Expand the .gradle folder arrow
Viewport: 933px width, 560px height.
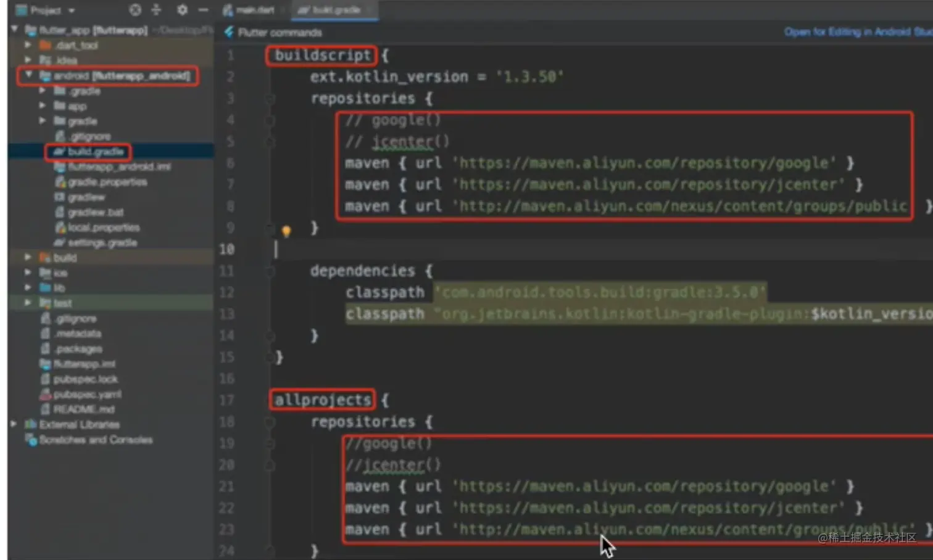pos(43,90)
